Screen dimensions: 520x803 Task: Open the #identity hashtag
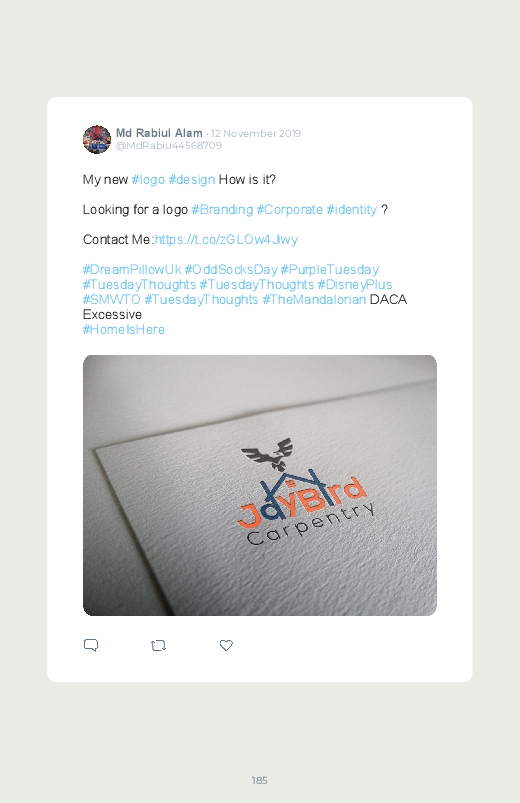[x=351, y=210]
